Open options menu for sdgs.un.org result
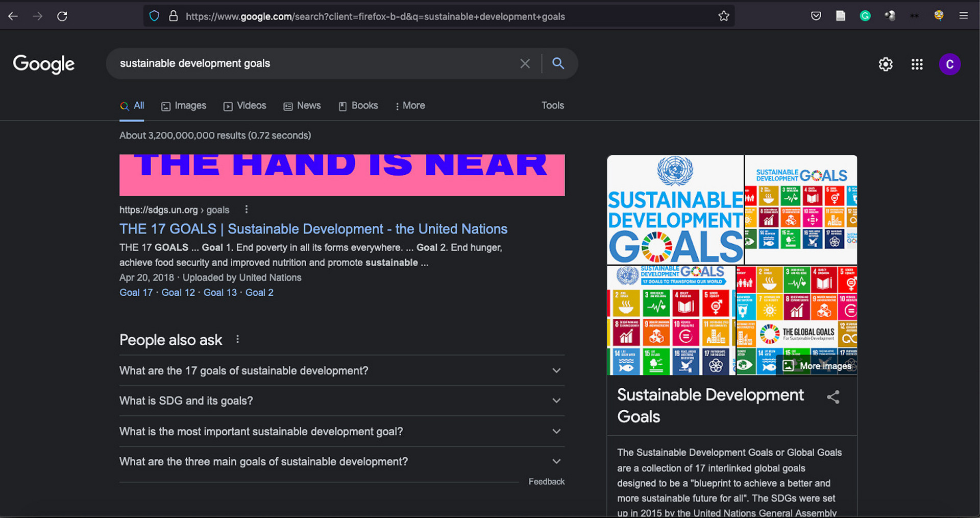The height and width of the screenshot is (518, 980). point(247,209)
